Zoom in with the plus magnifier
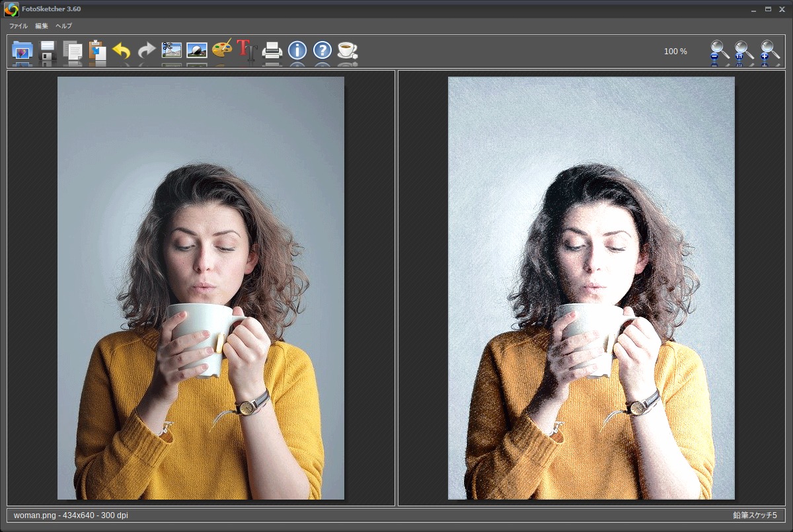Screen dimensions: 793x532 pos(769,51)
